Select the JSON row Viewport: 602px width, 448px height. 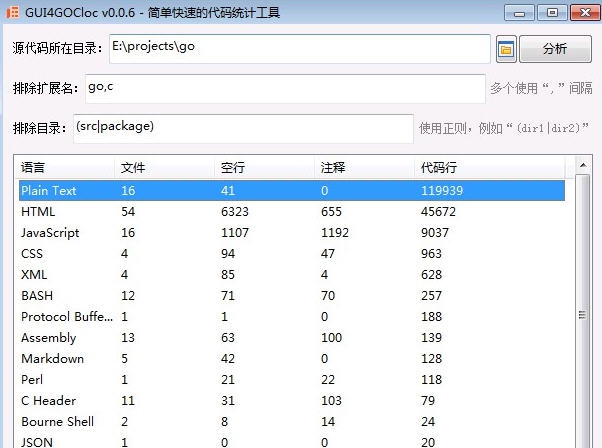(292, 441)
